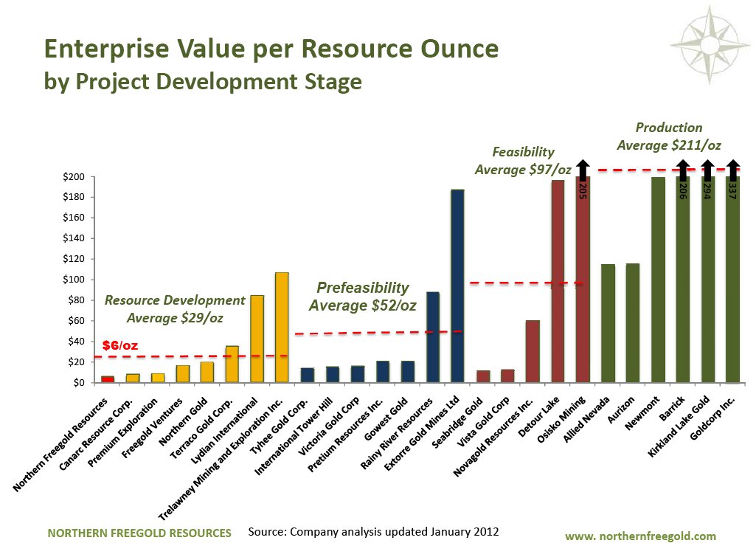The height and width of the screenshot is (543, 756).
Task: Click the arrow above Kirkland Lake Gold bar
Action: pos(708,169)
